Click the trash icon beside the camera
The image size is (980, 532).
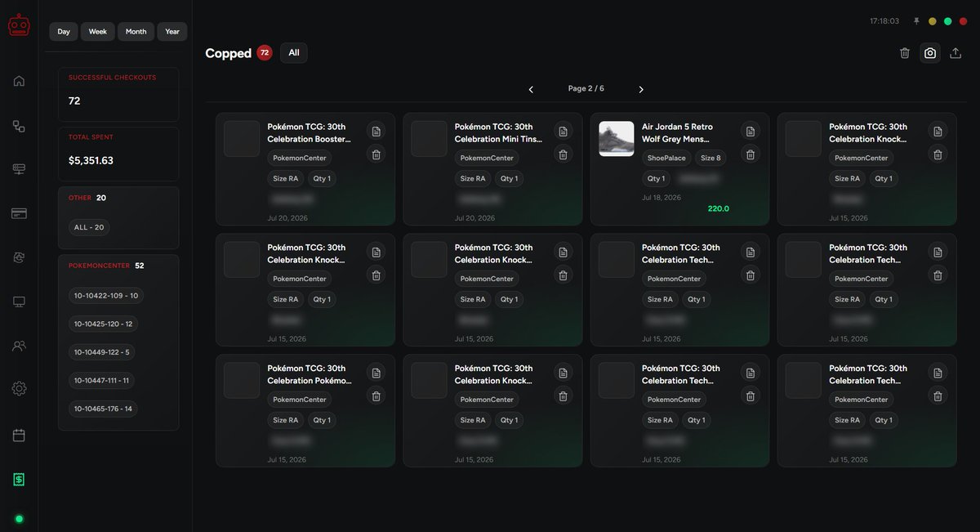click(905, 53)
